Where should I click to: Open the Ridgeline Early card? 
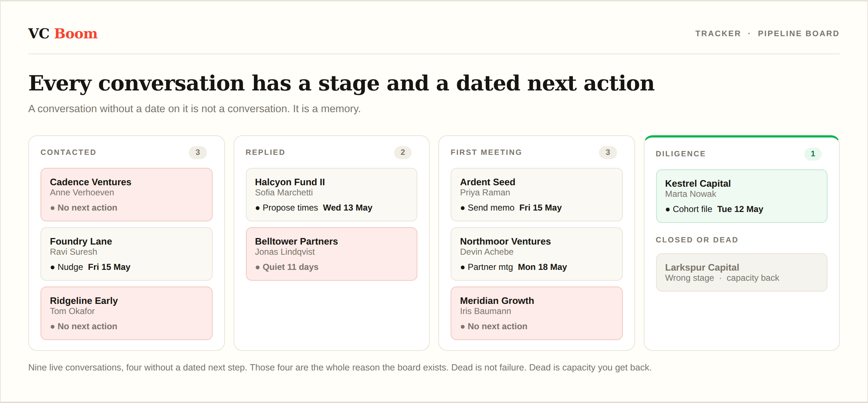pos(127,313)
